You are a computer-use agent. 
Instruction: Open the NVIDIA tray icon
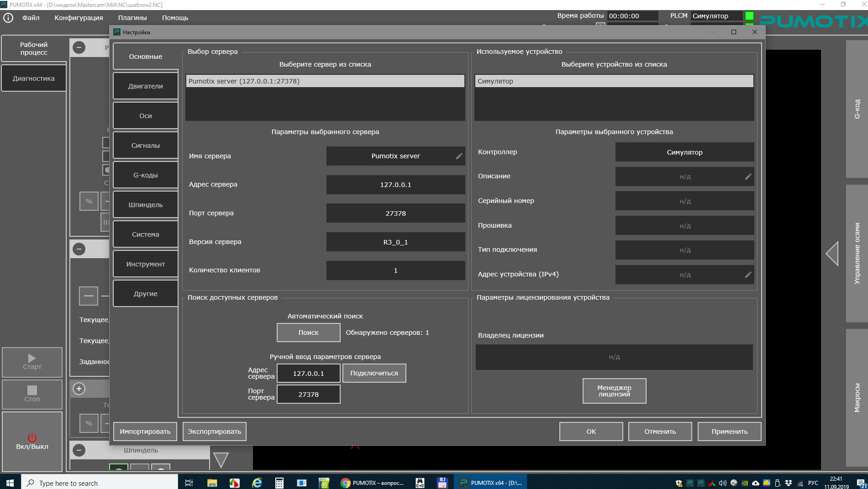point(745,483)
